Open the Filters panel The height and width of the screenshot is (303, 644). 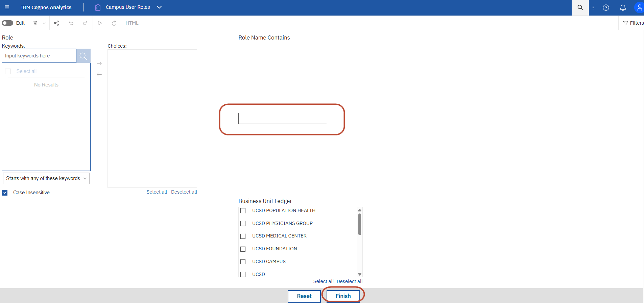(x=633, y=23)
